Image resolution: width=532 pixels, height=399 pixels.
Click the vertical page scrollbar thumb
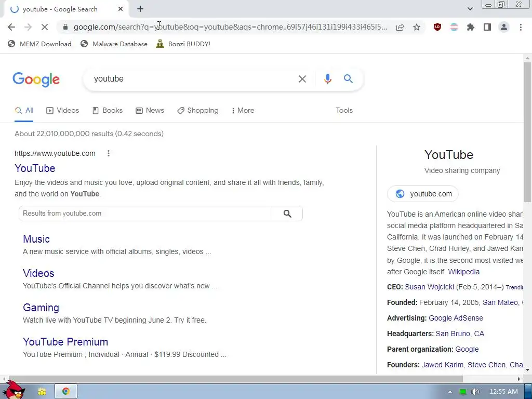tap(527, 131)
